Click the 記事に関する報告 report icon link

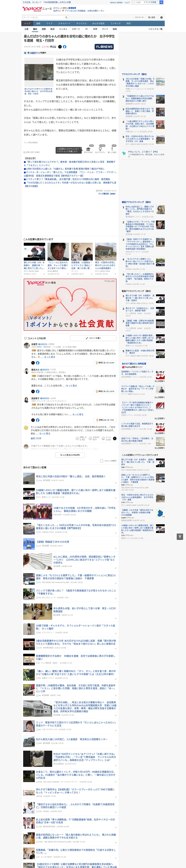pos(31,152)
